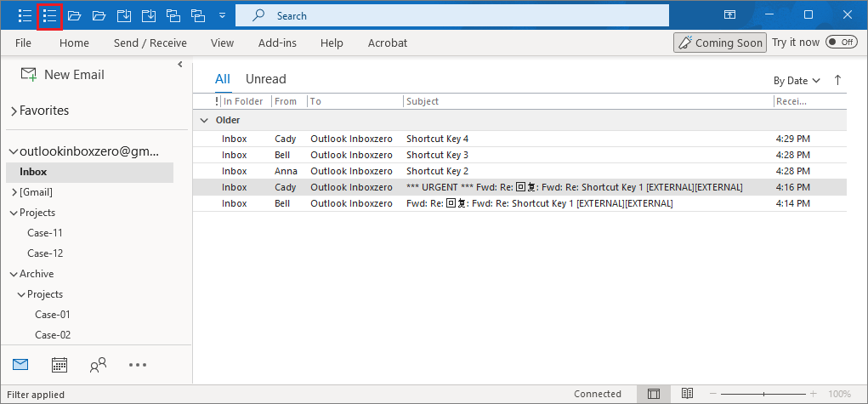The height and width of the screenshot is (404, 868).
Task: Click the Coming Soon button
Action: 718,43
